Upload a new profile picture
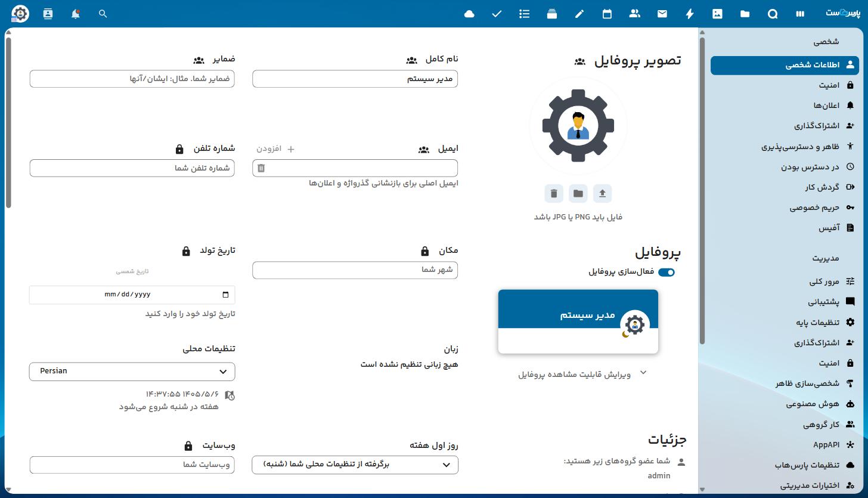868x498 pixels. [x=602, y=193]
